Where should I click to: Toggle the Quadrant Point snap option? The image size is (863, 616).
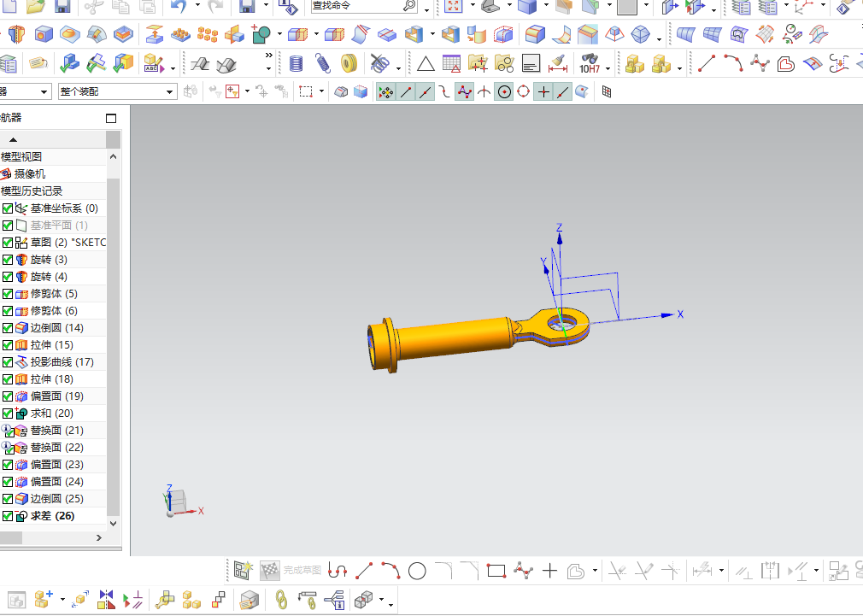point(524,92)
